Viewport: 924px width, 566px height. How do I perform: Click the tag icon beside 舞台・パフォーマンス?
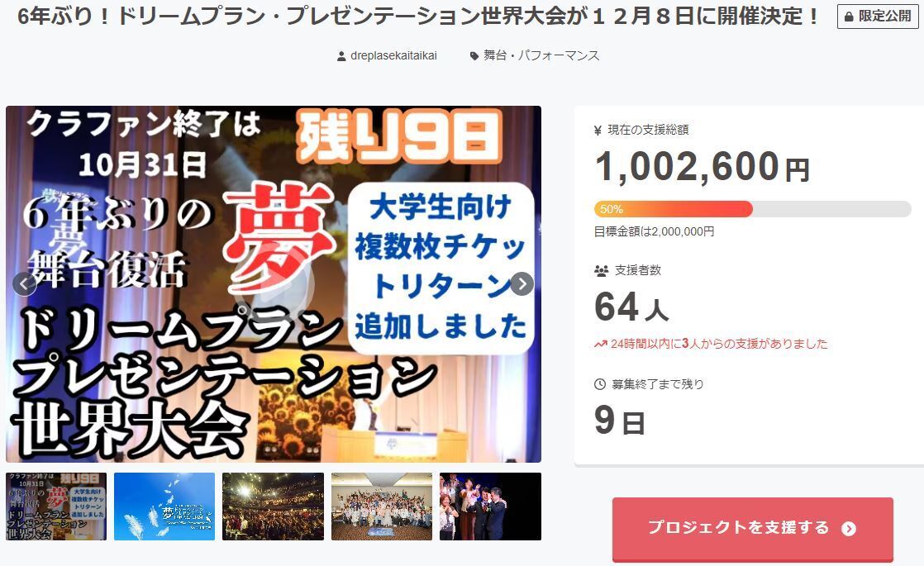[474, 56]
